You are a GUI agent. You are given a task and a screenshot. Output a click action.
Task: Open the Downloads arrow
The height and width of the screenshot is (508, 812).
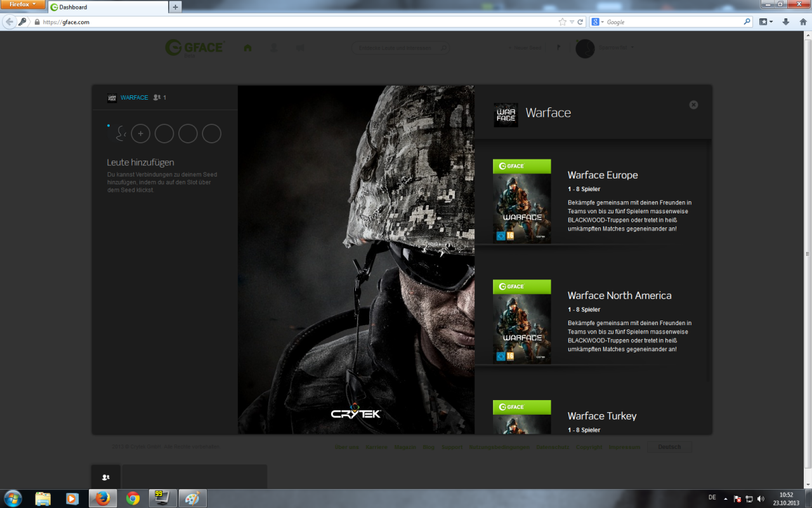pos(785,22)
